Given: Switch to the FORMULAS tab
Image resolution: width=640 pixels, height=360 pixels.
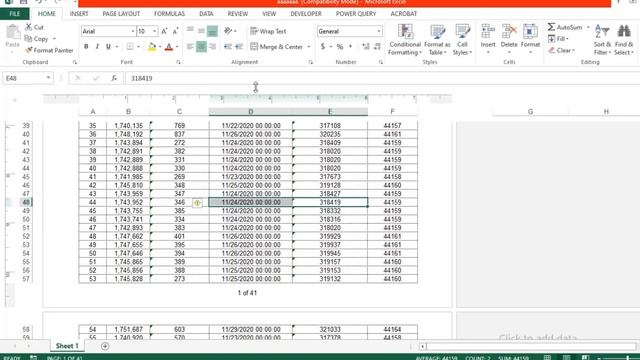Looking at the screenshot, I should (169, 14).
